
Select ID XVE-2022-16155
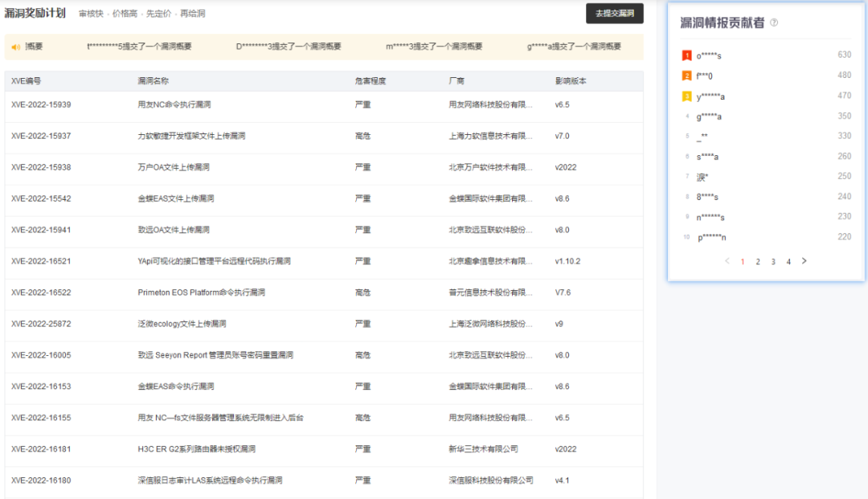point(41,418)
